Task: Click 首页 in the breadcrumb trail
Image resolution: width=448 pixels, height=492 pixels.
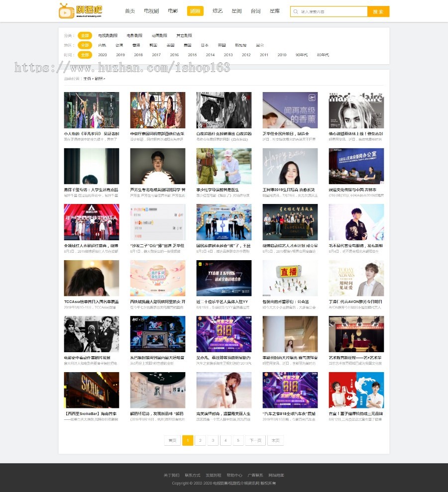Action: 87,79
